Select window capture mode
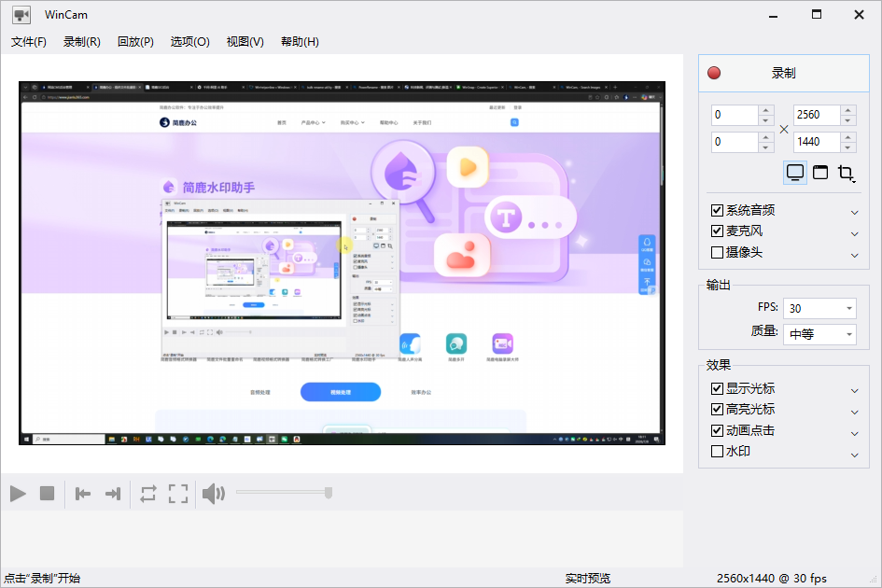The image size is (882, 588). point(820,172)
